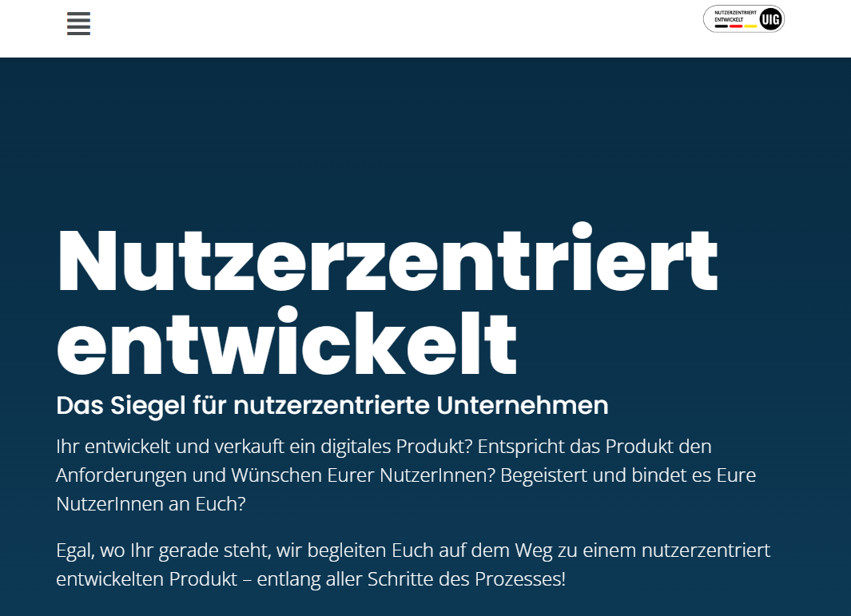Click the UIG Nutzerzentriert Entwickelt seal logo
Viewport: 851px width, 616px height.
click(x=744, y=19)
